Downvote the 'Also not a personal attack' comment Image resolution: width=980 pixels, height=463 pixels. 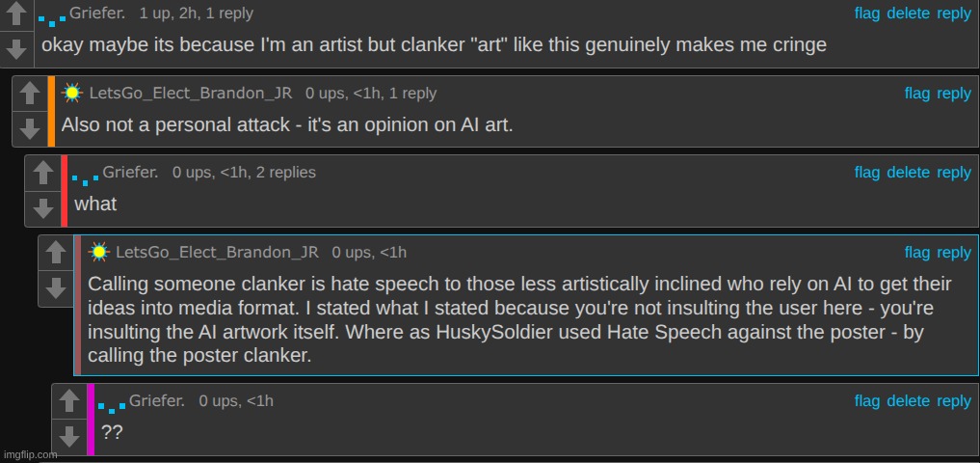pyautogui.click(x=29, y=127)
